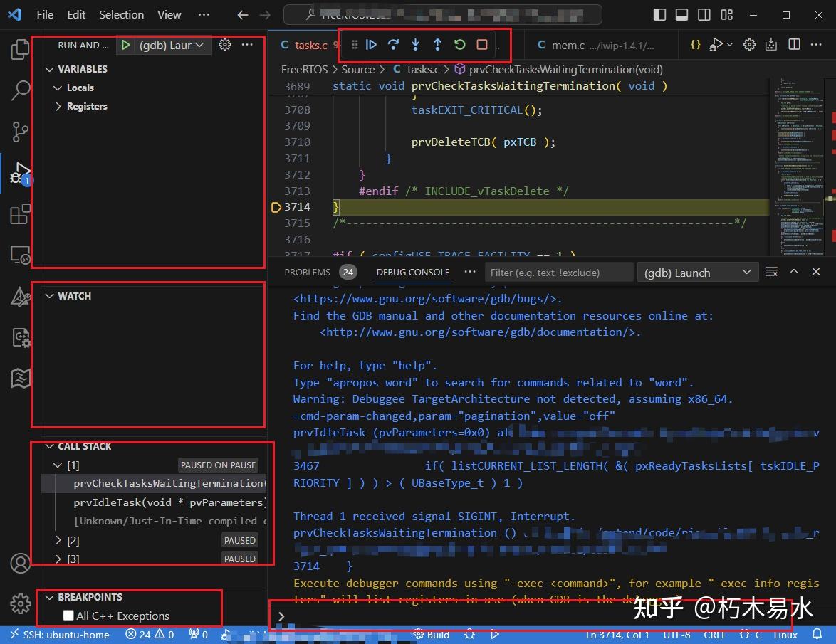Open the Selection menu
The image size is (836, 644).
click(x=121, y=14)
